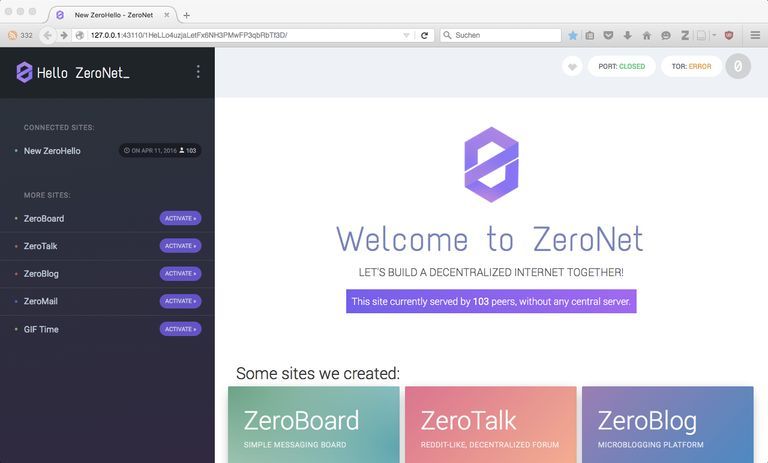This screenshot has height=463, width=768.
Task: Click the Hello ZeroNet_ title
Action: [83, 73]
